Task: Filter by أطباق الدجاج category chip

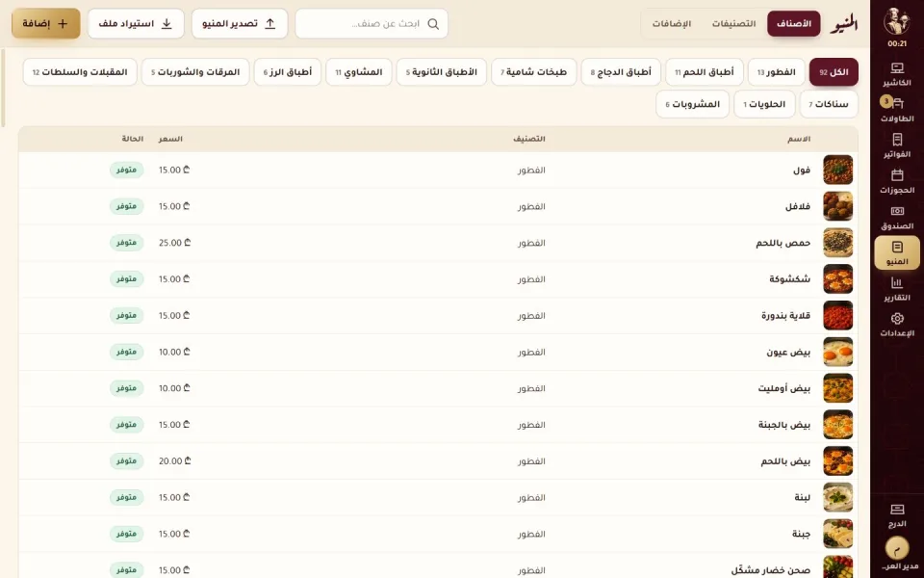Action: coord(621,72)
